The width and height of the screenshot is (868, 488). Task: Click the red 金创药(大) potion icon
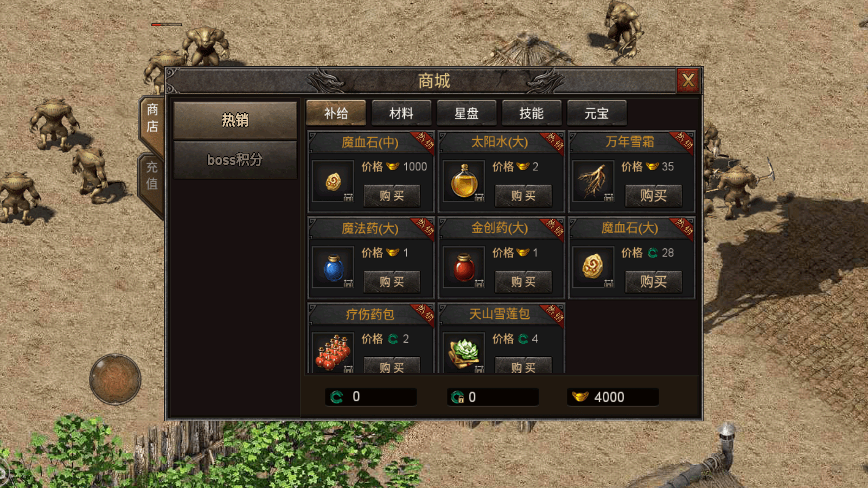464,267
